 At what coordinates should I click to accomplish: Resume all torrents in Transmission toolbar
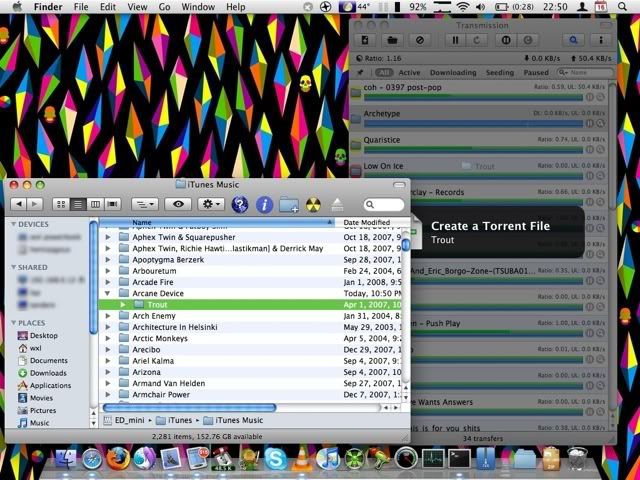(528, 40)
